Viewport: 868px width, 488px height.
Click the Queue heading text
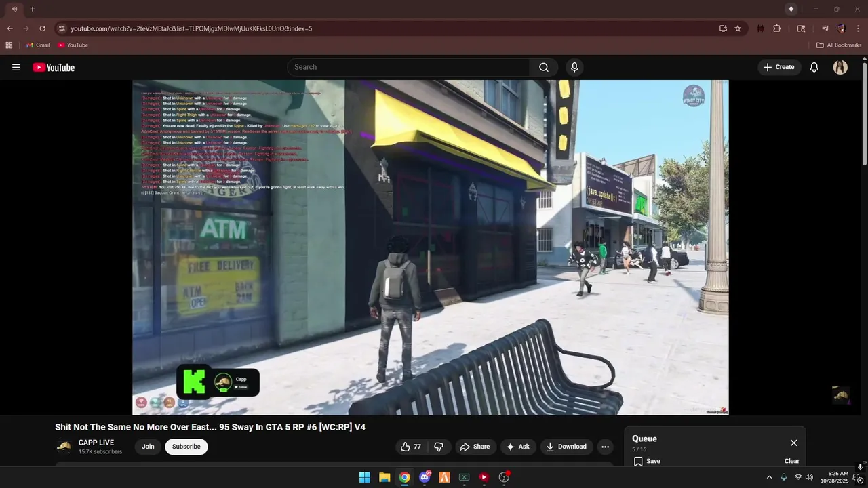coord(644,439)
